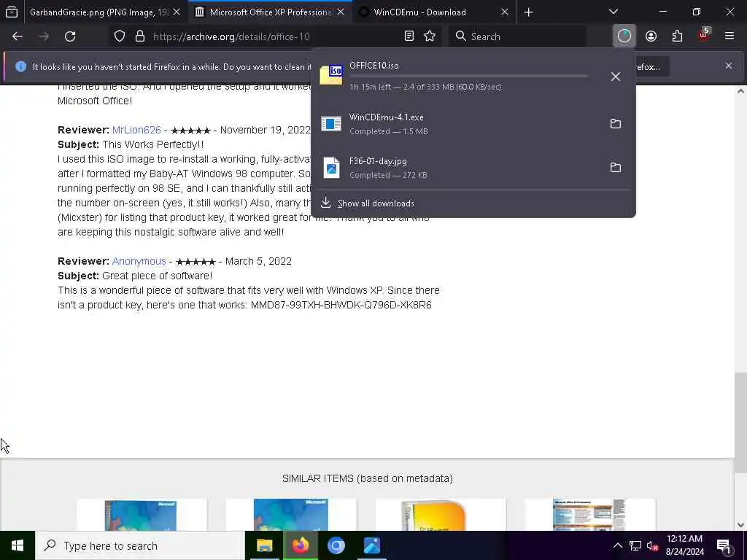Reload the current page

coord(70,36)
